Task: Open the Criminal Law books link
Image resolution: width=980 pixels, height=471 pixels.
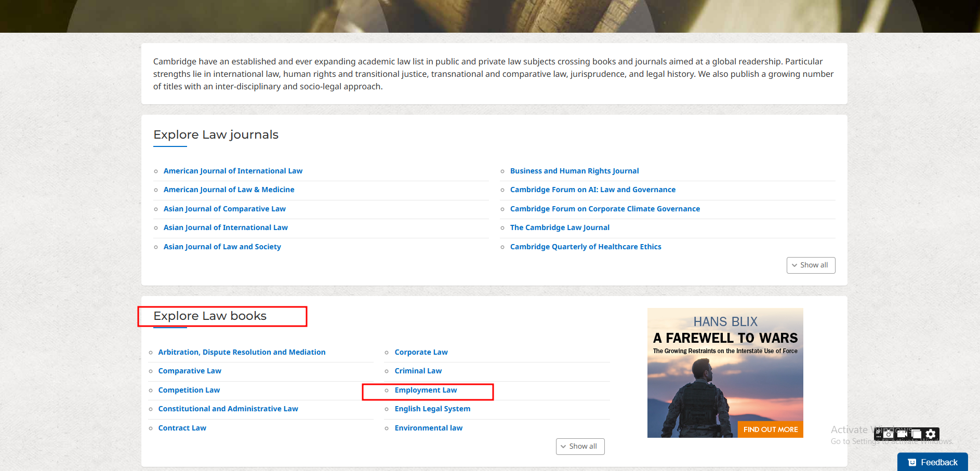Action: (x=418, y=371)
